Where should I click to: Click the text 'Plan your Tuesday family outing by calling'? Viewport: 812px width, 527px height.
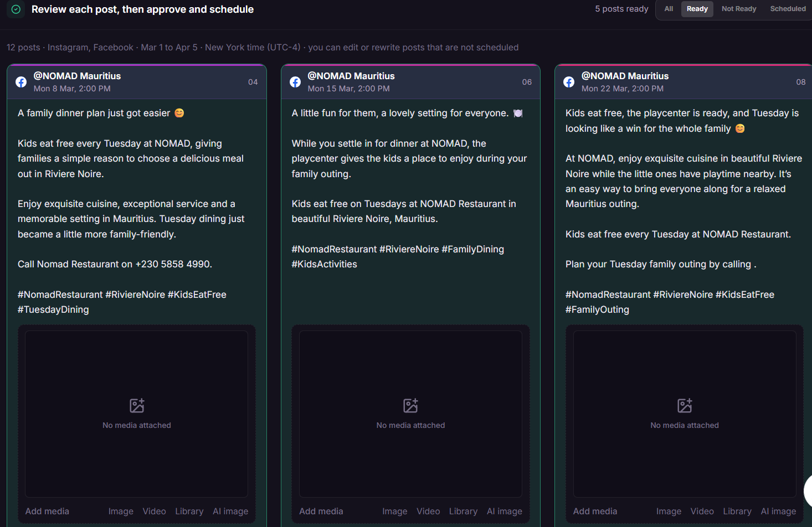pos(658,264)
